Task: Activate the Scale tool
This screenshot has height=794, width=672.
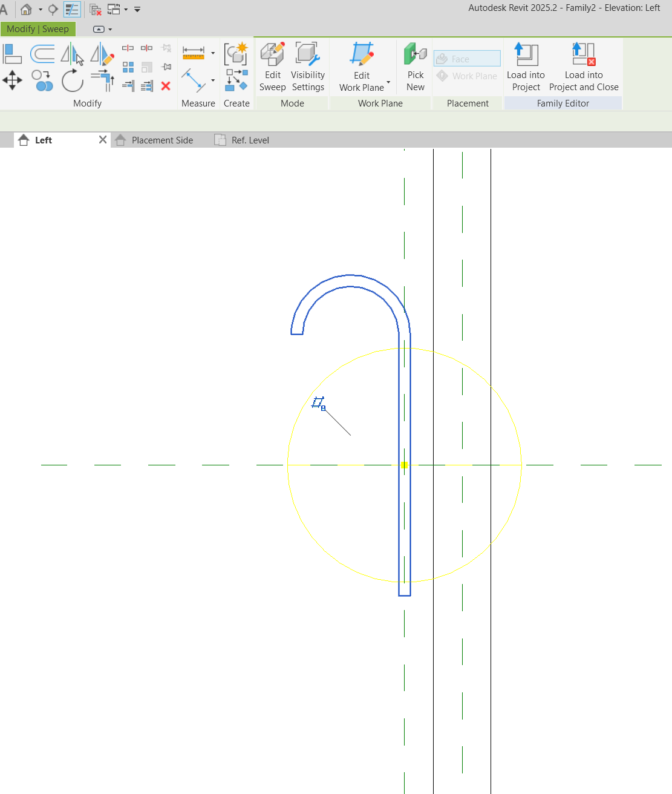Action: tap(146, 67)
